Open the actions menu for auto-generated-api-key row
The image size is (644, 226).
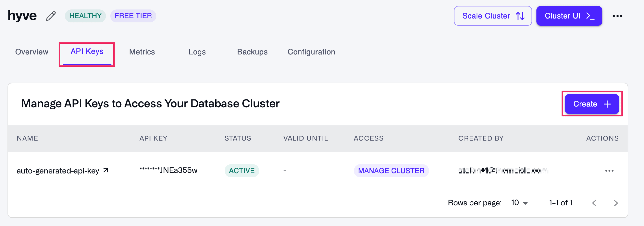609,171
